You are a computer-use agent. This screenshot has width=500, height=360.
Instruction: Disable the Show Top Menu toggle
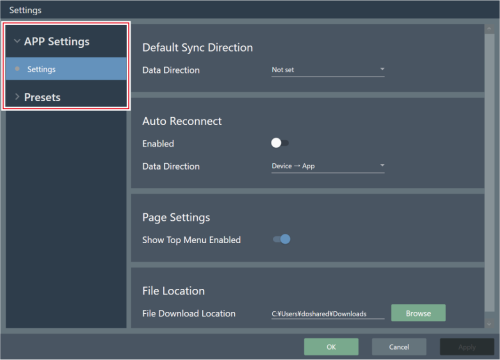282,239
